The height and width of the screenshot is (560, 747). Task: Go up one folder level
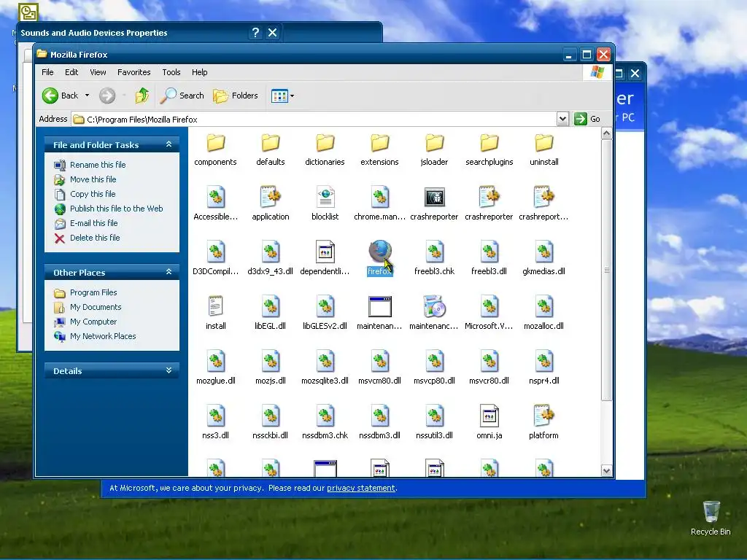click(x=142, y=96)
